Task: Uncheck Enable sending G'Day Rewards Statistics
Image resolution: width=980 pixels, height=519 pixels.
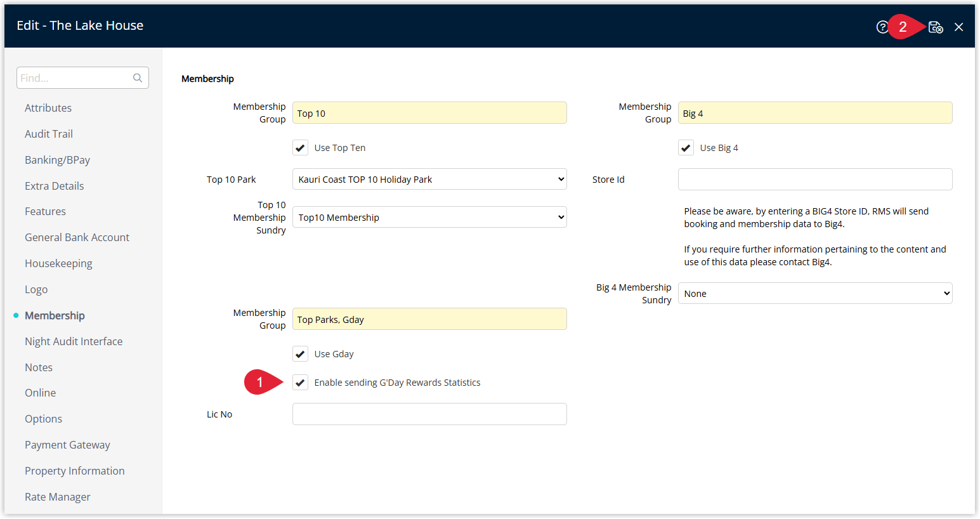Action: [x=301, y=383]
